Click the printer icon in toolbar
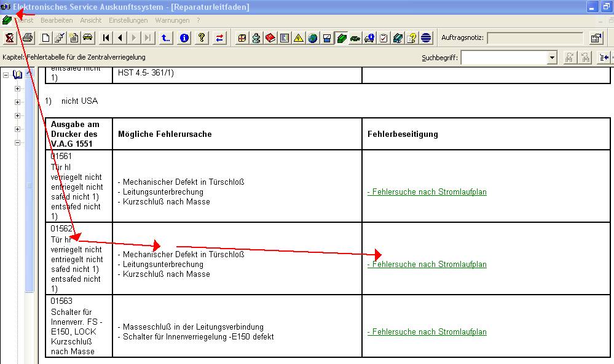 coord(26,38)
